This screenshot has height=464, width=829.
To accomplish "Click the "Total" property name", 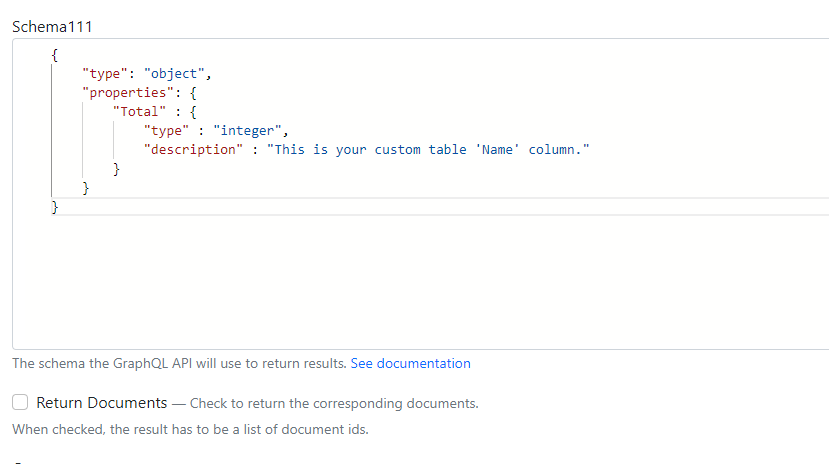I will tap(139, 112).
